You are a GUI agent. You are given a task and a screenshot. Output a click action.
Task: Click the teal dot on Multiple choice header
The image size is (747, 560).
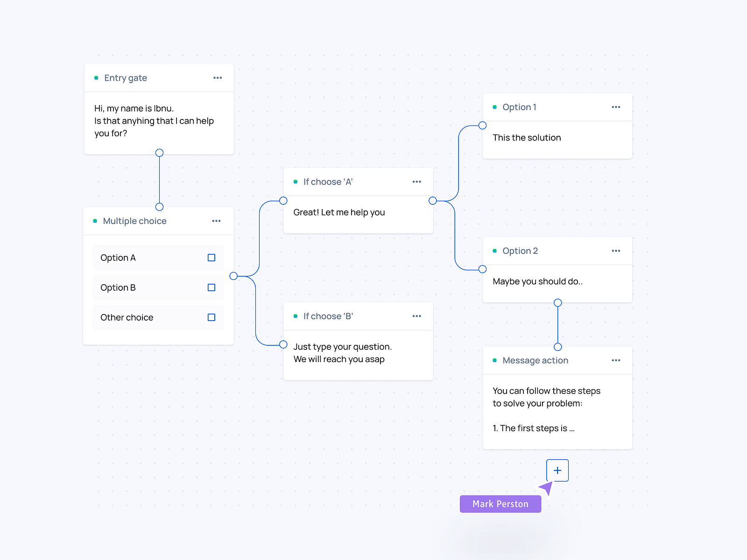click(x=95, y=220)
